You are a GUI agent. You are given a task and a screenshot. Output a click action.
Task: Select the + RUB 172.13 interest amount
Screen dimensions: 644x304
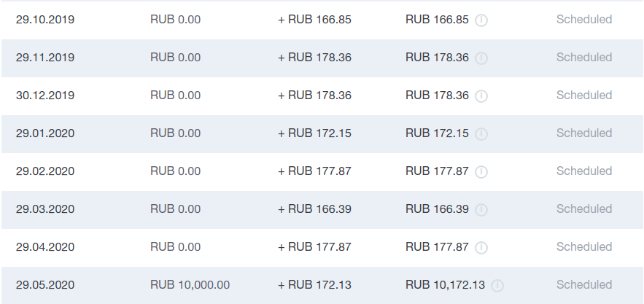[x=314, y=285]
